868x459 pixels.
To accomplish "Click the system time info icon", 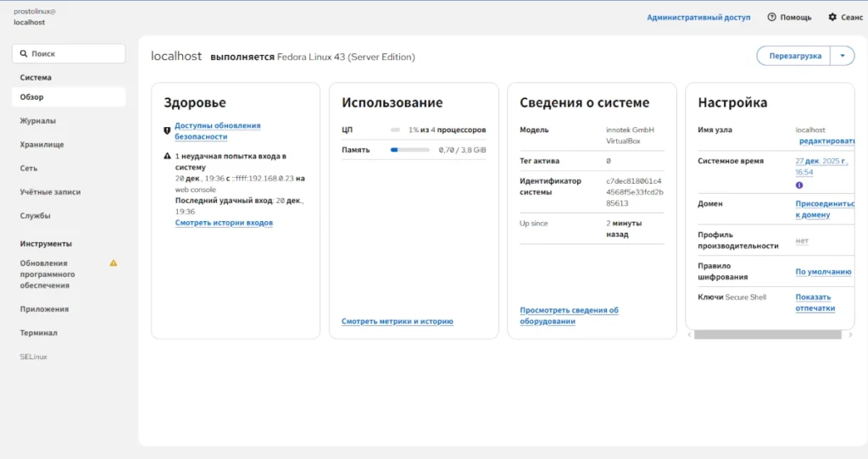I will [x=799, y=185].
